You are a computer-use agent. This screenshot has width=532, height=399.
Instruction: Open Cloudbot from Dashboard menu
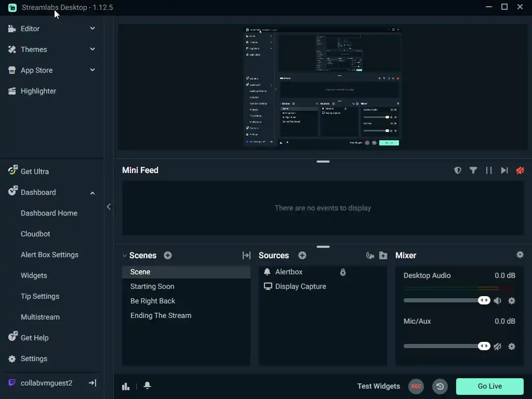tap(35, 234)
